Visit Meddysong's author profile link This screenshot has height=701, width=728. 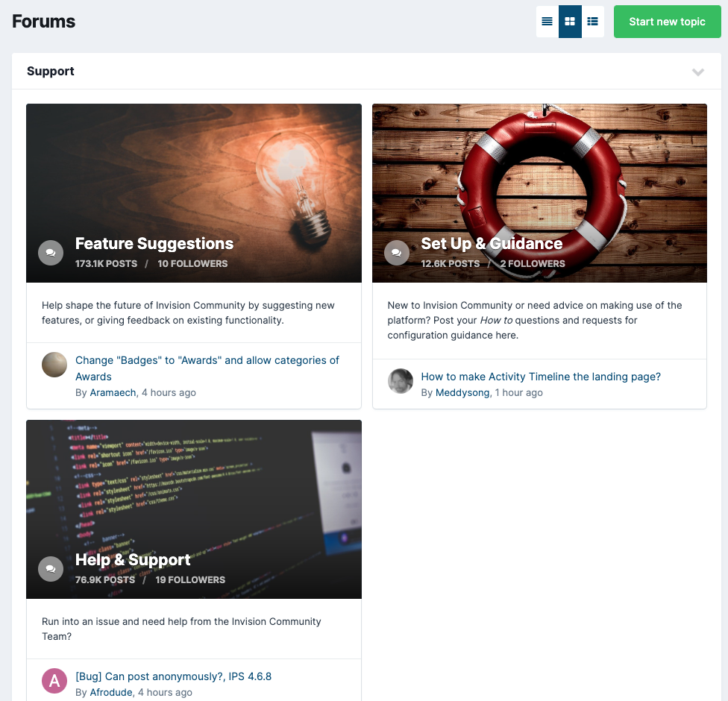click(462, 392)
